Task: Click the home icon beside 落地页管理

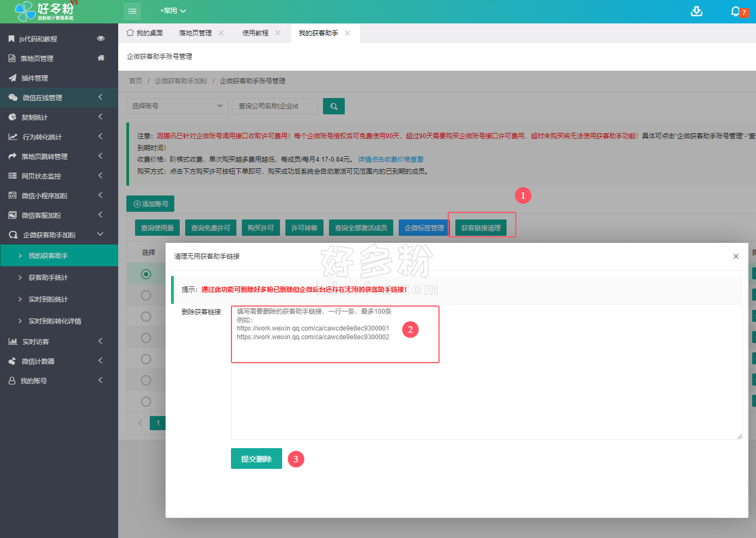Action: point(101,58)
